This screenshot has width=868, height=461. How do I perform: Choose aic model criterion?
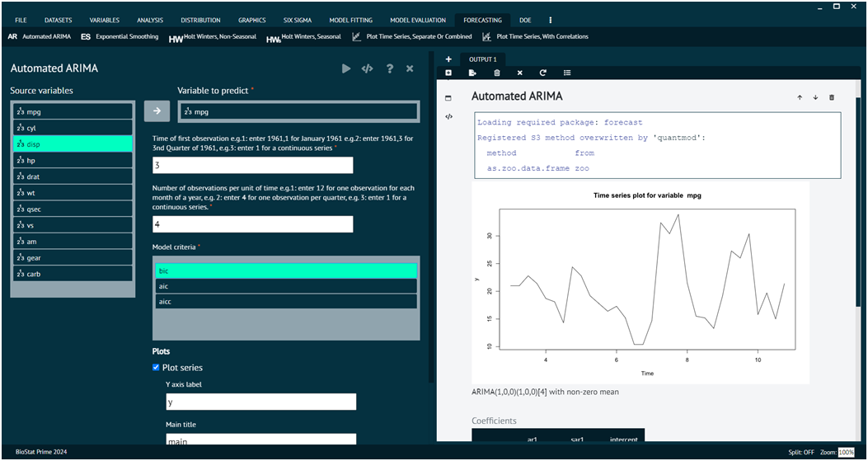pos(286,286)
